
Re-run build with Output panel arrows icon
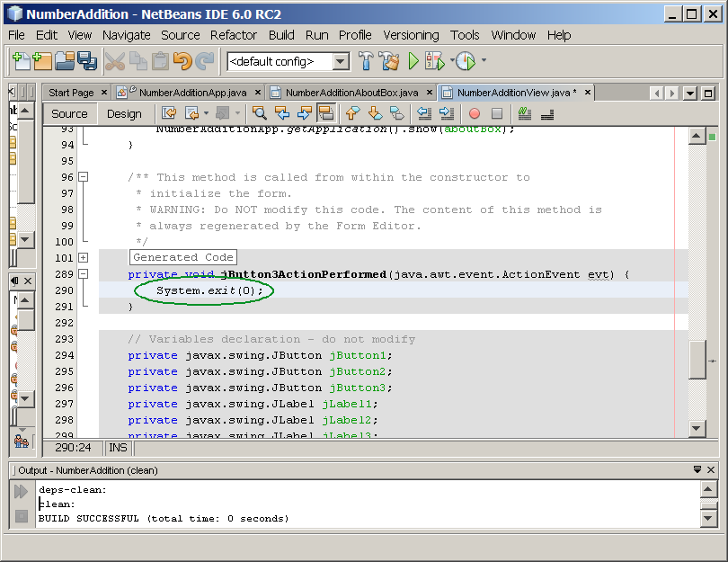click(21, 491)
